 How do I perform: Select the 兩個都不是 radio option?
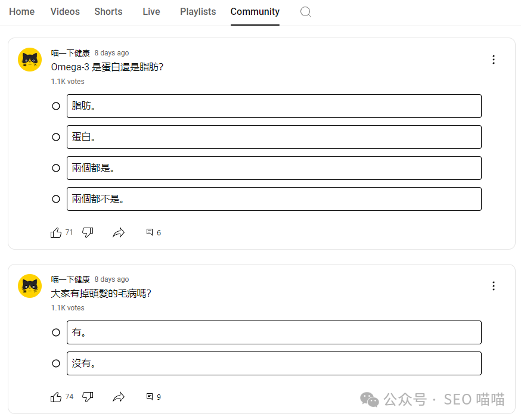pyautogui.click(x=56, y=199)
